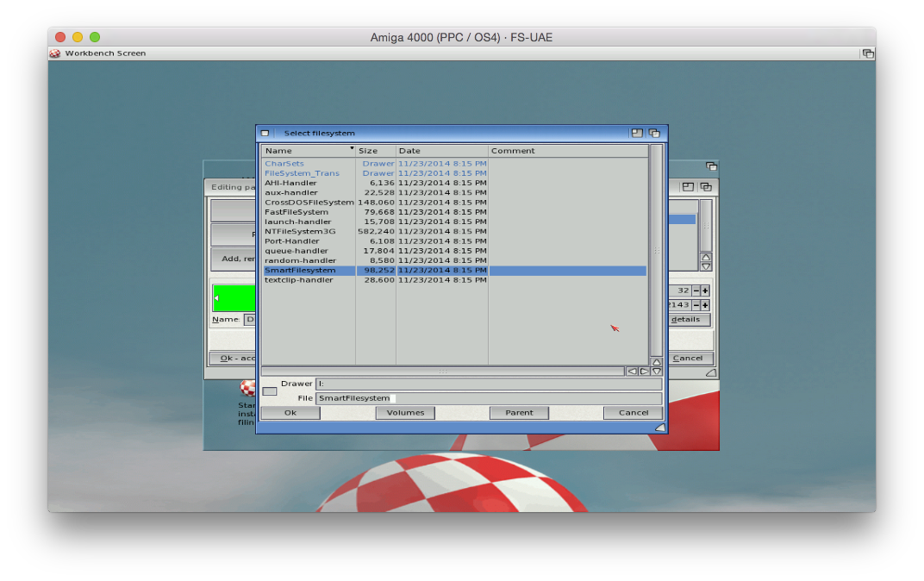Click Cancel in the Select filesystem dialog
The height and width of the screenshot is (581, 924).
point(634,413)
